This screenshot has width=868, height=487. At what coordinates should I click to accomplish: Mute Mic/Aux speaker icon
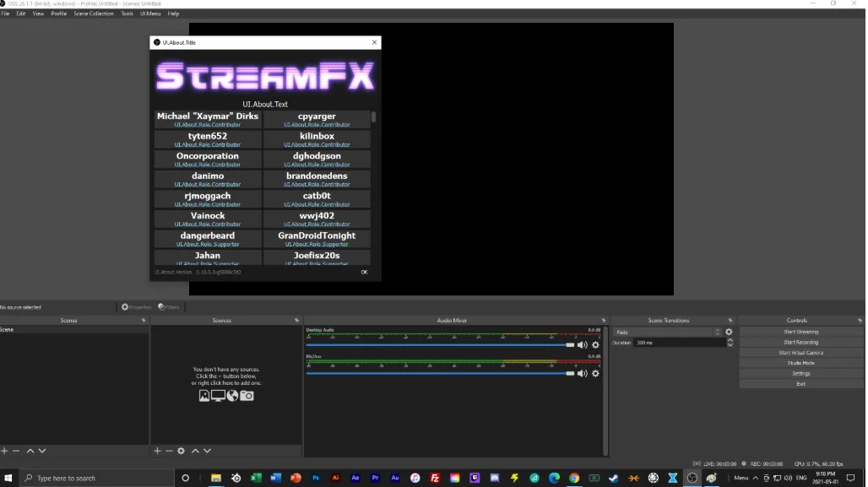coord(583,374)
